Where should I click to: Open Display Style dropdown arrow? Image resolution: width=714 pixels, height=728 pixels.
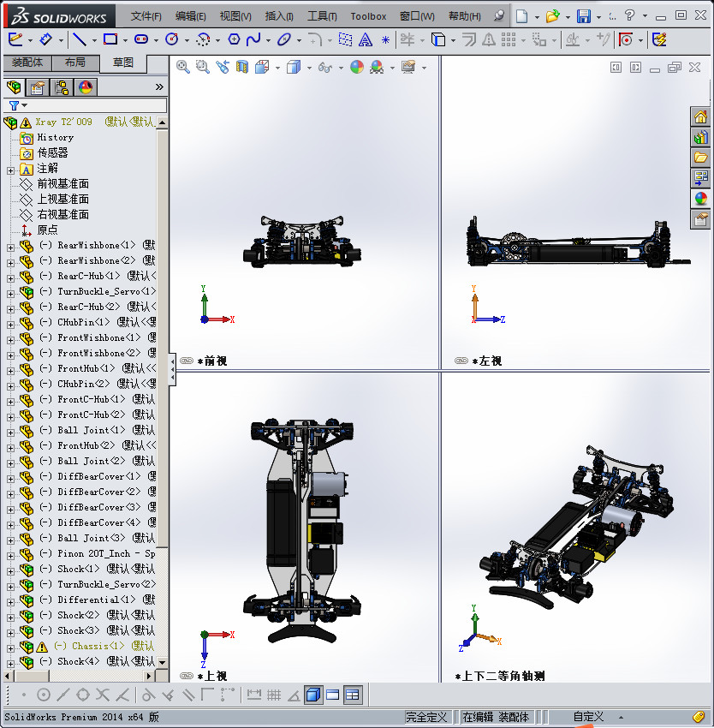click(x=309, y=69)
